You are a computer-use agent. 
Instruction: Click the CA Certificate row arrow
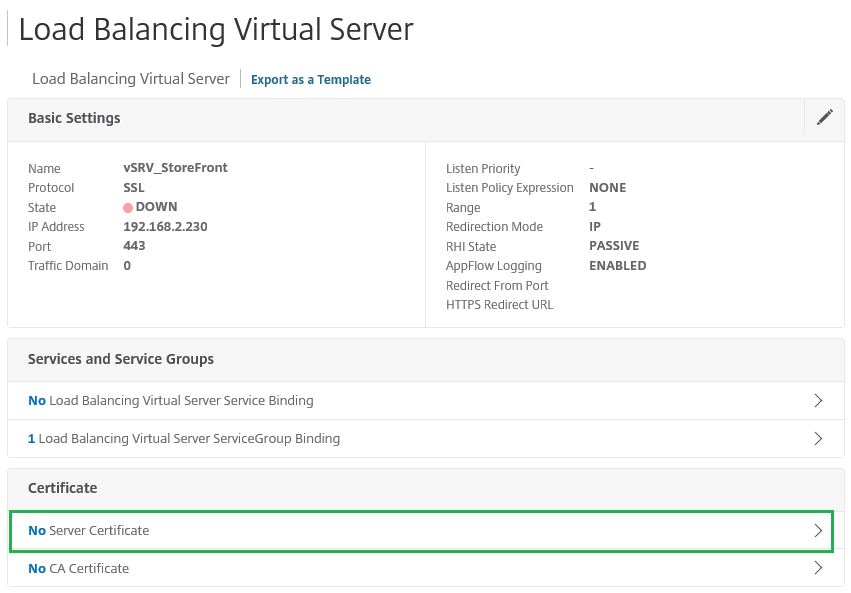pyautogui.click(x=818, y=568)
